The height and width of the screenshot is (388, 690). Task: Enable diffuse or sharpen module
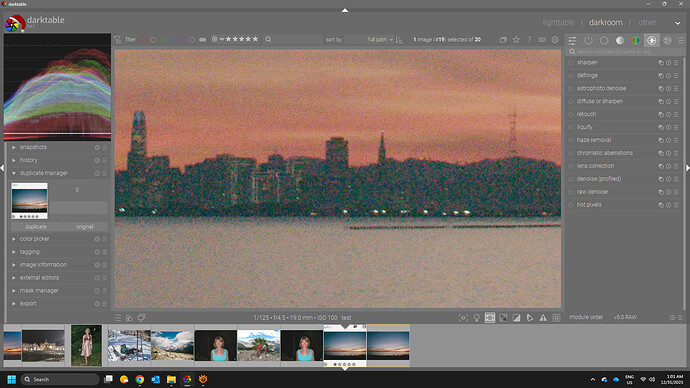point(571,102)
